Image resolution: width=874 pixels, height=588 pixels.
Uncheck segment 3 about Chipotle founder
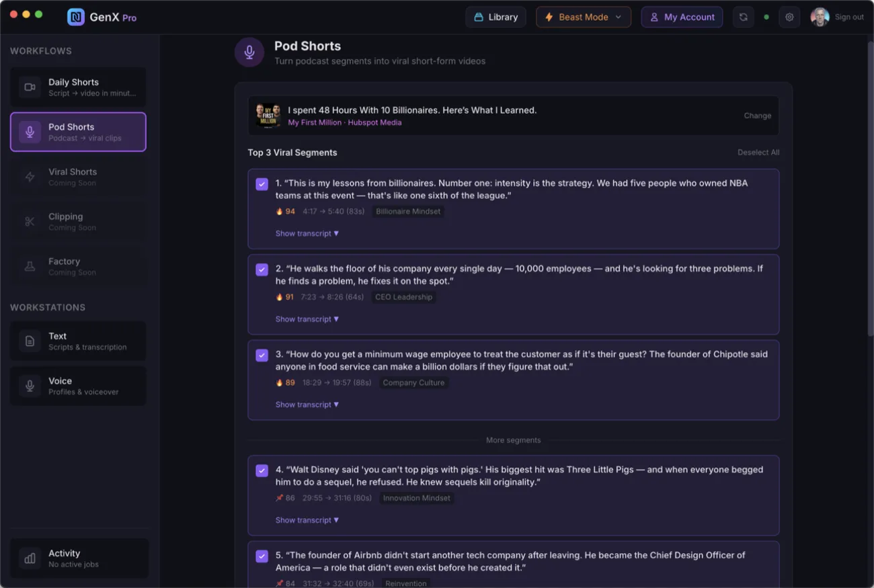coord(262,355)
